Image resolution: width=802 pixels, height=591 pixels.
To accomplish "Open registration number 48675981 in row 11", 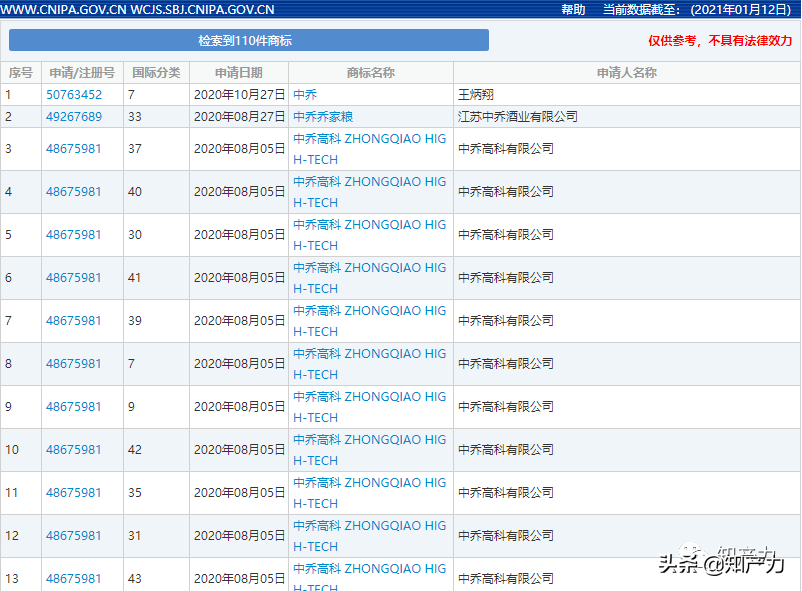I will tap(74, 493).
